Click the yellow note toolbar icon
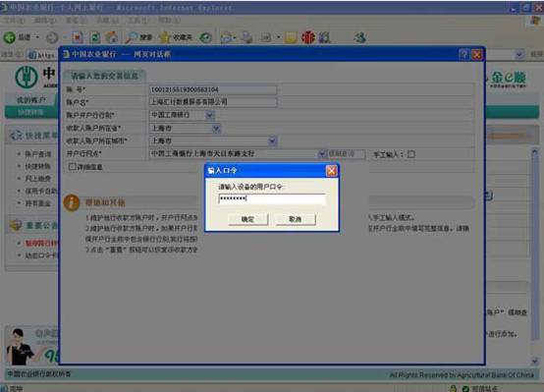Screen dimensions: 544x392 (291, 37)
